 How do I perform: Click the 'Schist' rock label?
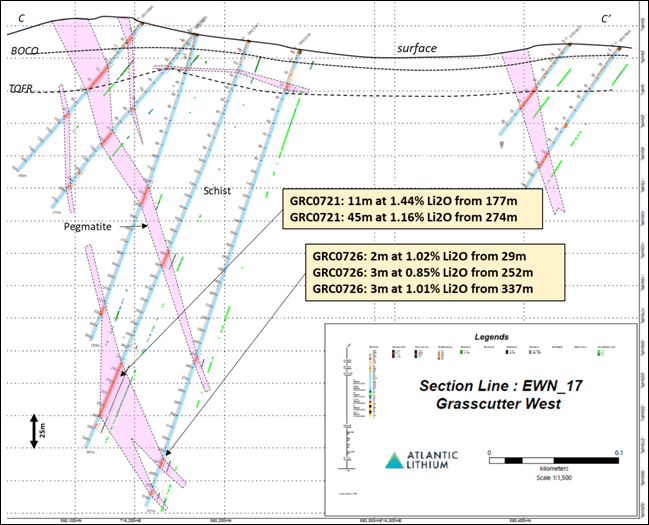point(217,191)
